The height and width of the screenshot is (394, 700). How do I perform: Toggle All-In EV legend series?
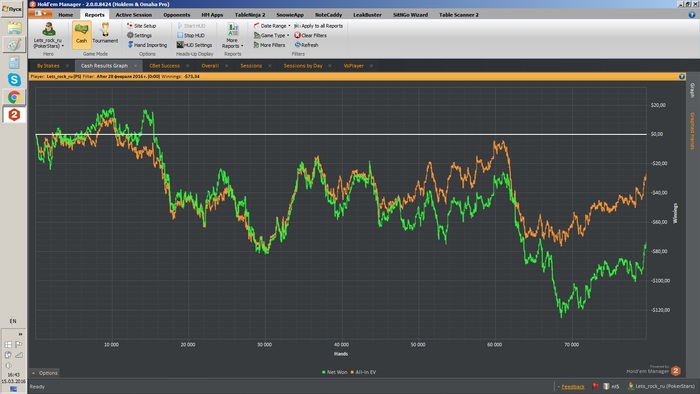pos(363,372)
